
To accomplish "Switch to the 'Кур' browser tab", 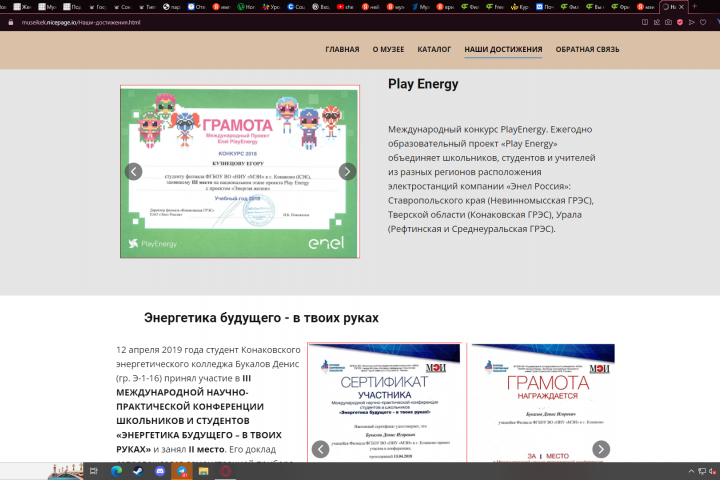I will coord(519,7).
